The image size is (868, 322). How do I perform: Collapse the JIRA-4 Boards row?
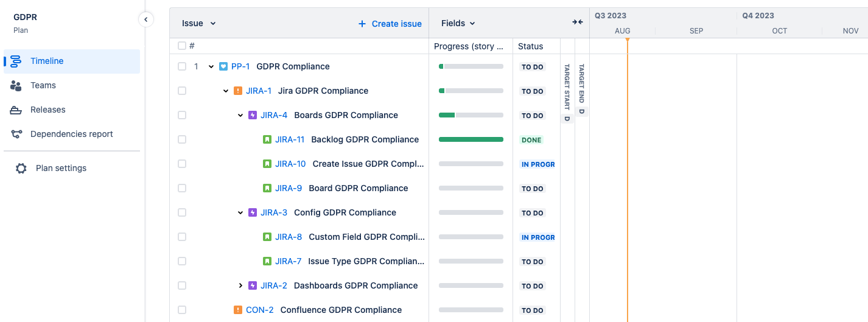tap(240, 115)
